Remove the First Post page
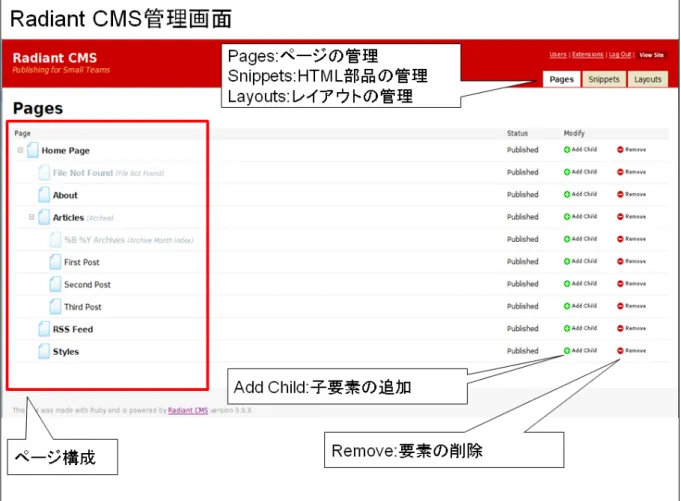The image size is (681, 501). click(631, 261)
